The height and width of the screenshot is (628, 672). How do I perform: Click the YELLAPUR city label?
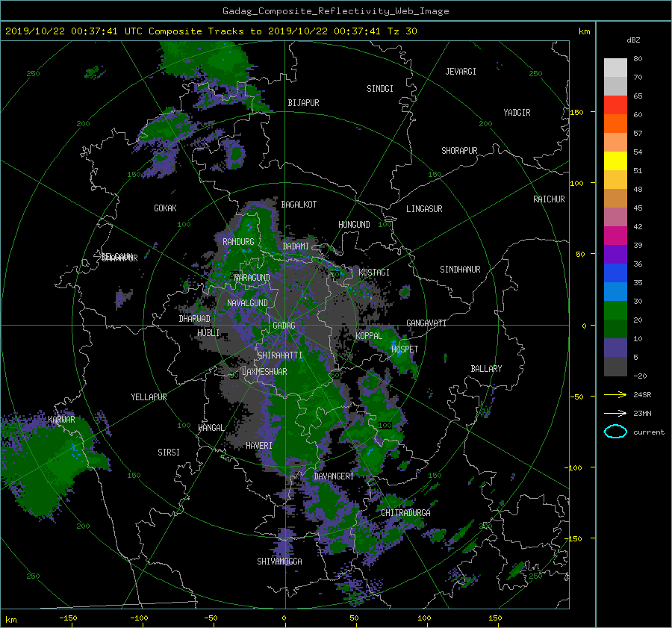point(149,397)
